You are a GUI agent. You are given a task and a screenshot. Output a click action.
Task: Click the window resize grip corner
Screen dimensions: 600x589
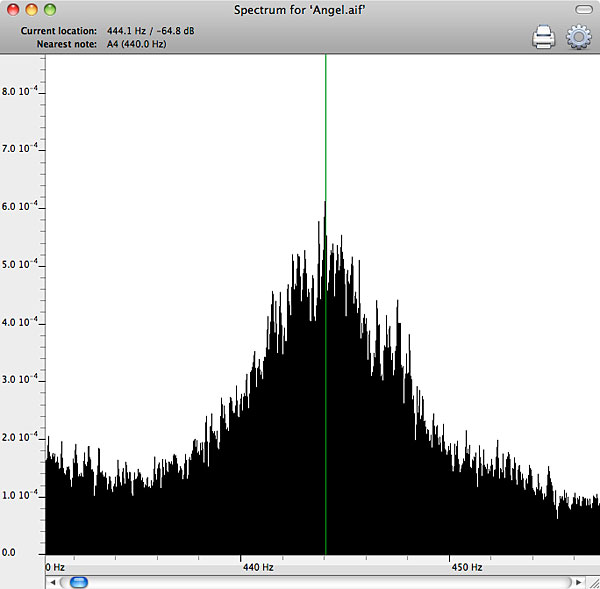tap(593, 581)
